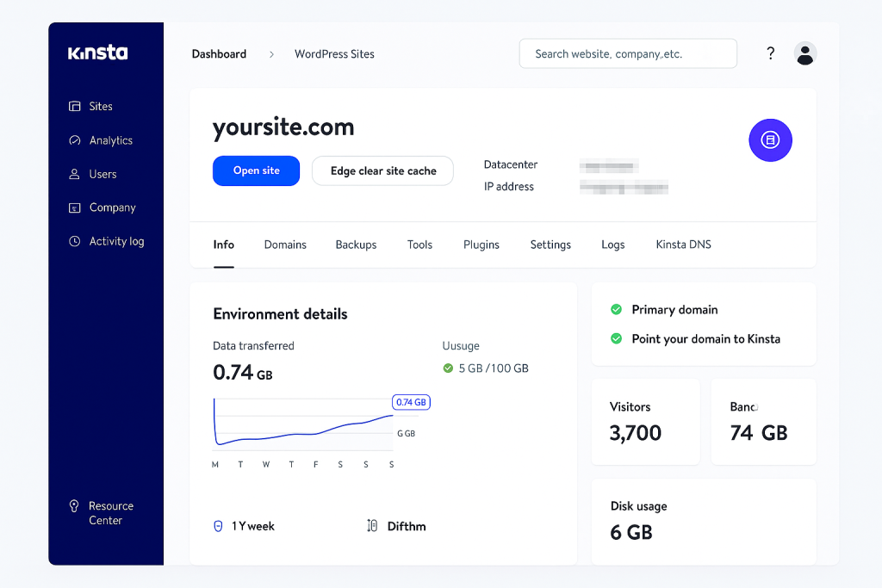Open the Kinsta DNS tab
This screenshot has width=882, height=588.
coord(683,244)
